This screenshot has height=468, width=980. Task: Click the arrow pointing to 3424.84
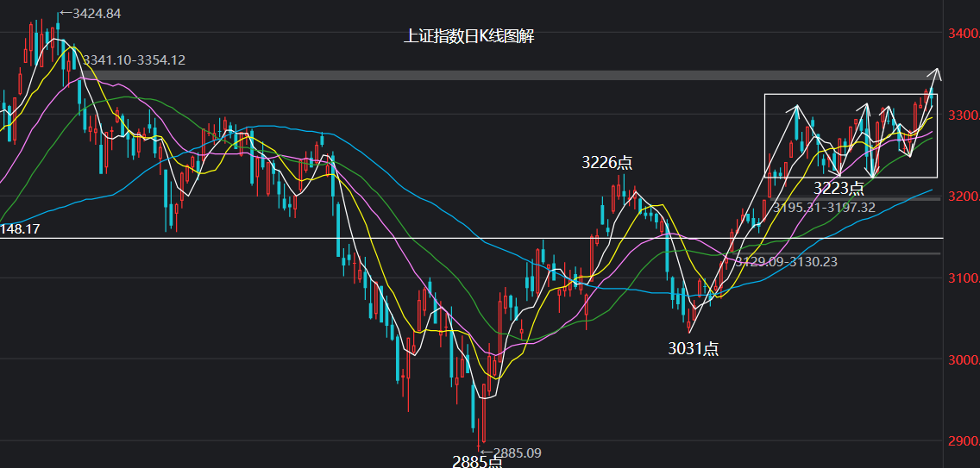(66, 14)
